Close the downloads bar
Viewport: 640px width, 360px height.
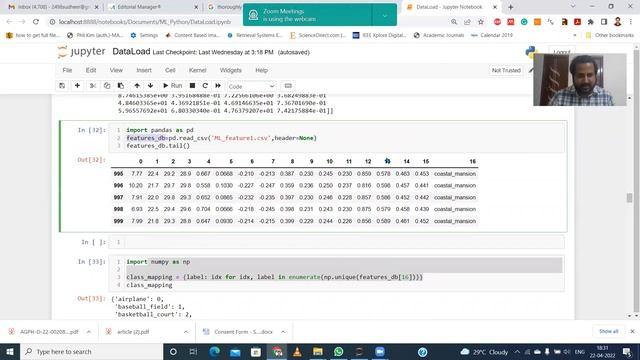(x=632, y=331)
